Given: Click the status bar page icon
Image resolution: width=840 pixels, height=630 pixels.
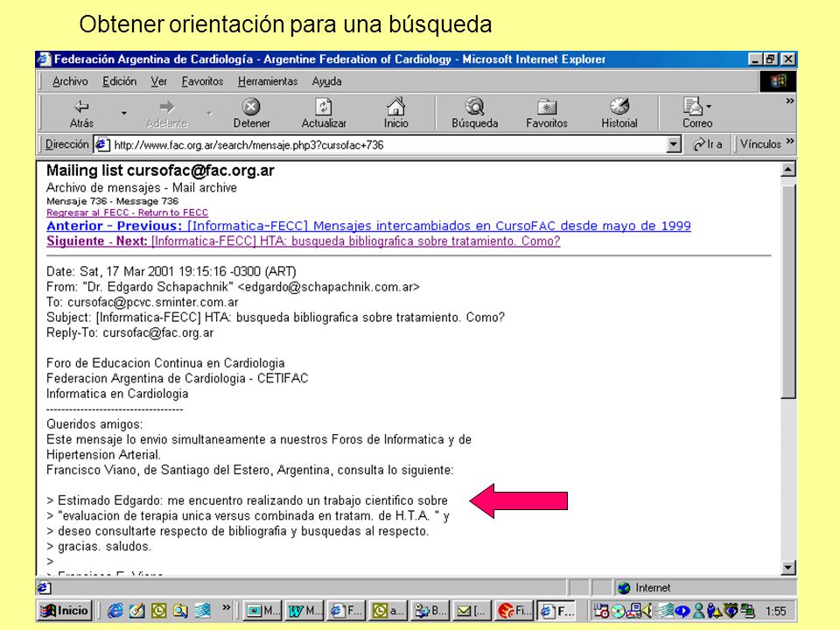Looking at the screenshot, I should (45, 588).
